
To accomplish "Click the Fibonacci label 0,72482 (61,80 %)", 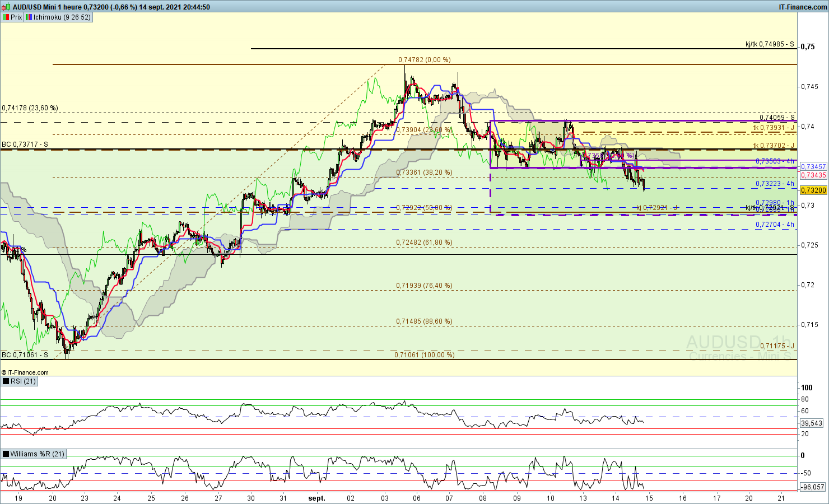I will tap(424, 242).
